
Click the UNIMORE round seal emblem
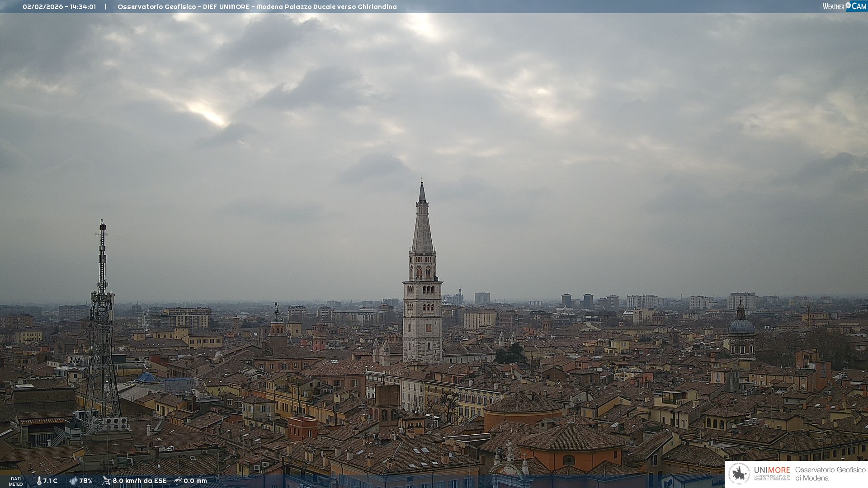click(x=739, y=474)
